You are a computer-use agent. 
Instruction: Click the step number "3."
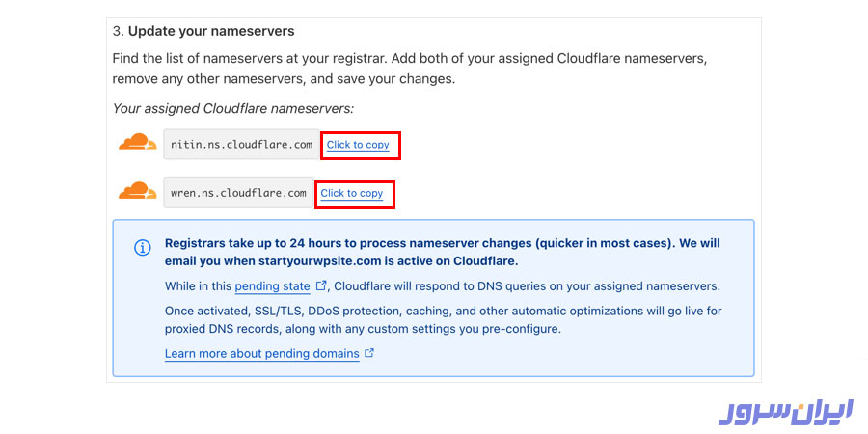click(x=119, y=31)
